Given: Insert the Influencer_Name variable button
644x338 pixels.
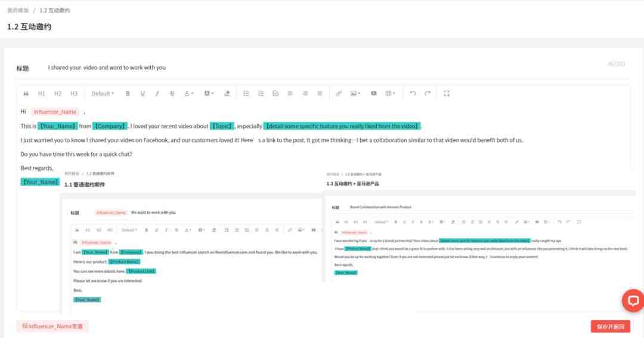Looking at the screenshot, I should pyautogui.click(x=52, y=326).
